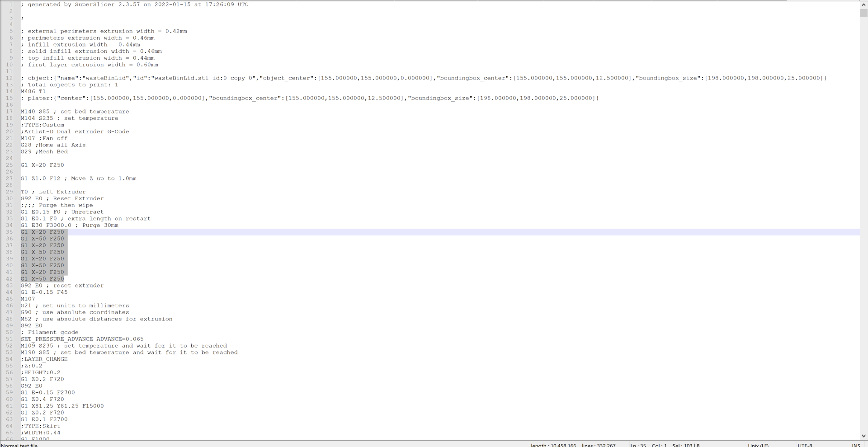The height and width of the screenshot is (447, 868).
Task: Click the 'INS' insert mode indicator
Action: point(856,445)
